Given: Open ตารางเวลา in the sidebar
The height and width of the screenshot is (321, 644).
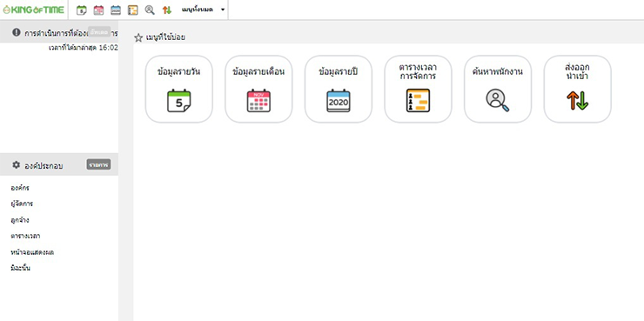Looking at the screenshot, I should (x=25, y=236).
